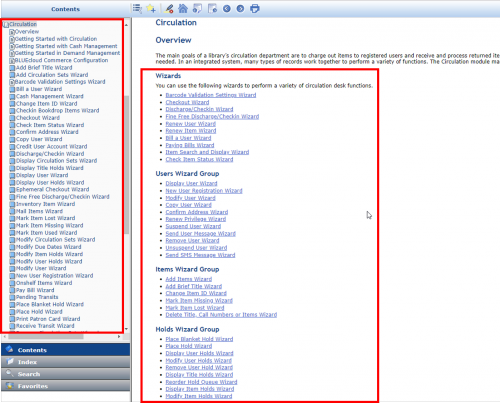Open Paying Bills Wizard link
This screenshot has width=500, height=403.
(x=190, y=145)
